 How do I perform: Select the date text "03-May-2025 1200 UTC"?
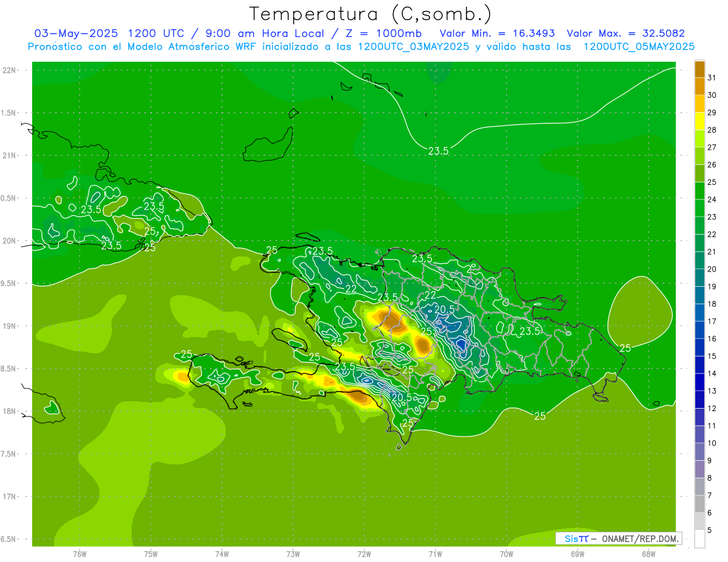tap(110, 33)
